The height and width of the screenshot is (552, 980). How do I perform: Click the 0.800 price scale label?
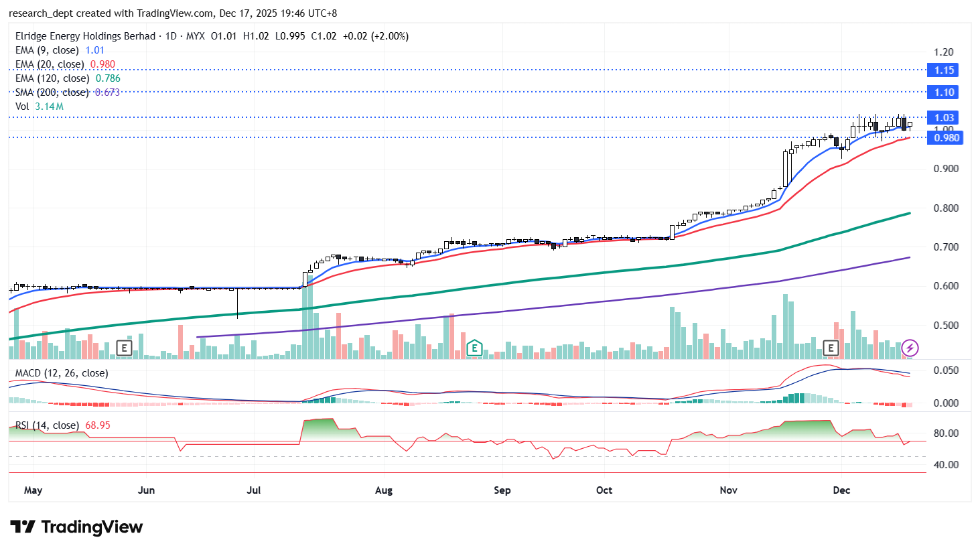pyautogui.click(x=946, y=208)
